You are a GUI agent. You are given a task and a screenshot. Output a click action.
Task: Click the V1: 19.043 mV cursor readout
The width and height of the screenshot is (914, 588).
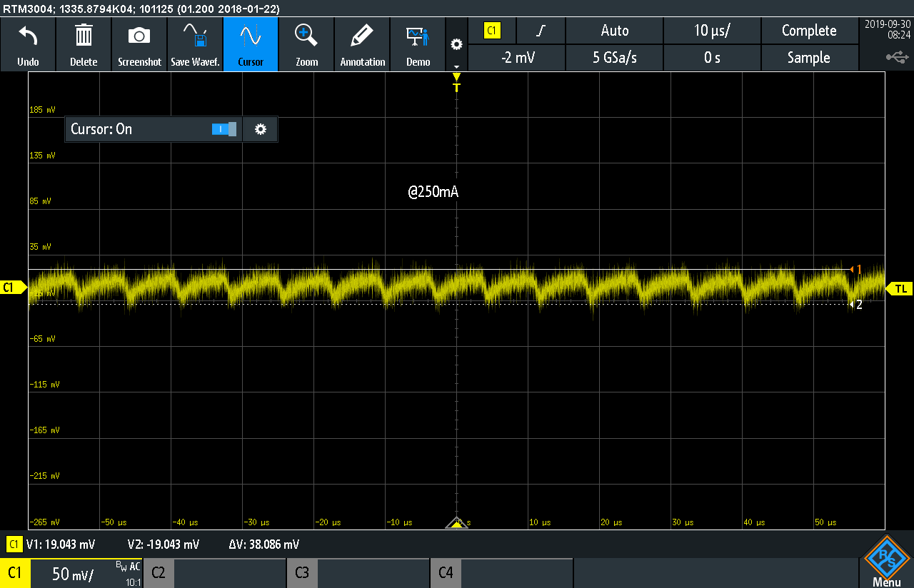tap(61, 544)
